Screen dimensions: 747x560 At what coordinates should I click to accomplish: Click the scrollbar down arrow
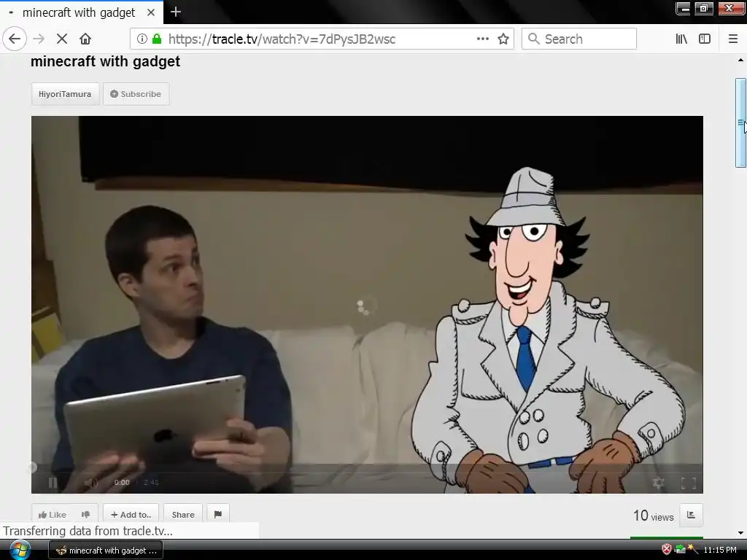click(740, 533)
